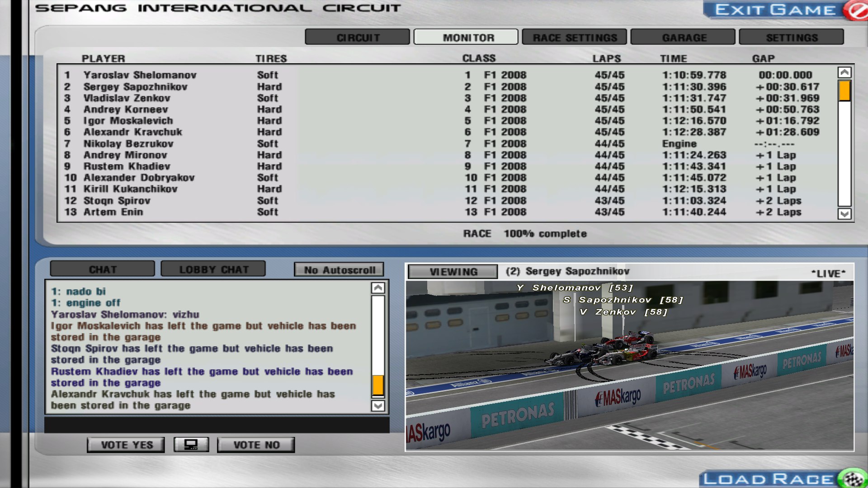This screenshot has height=488, width=868.
Task: Open the Garage tab
Action: 683,38
